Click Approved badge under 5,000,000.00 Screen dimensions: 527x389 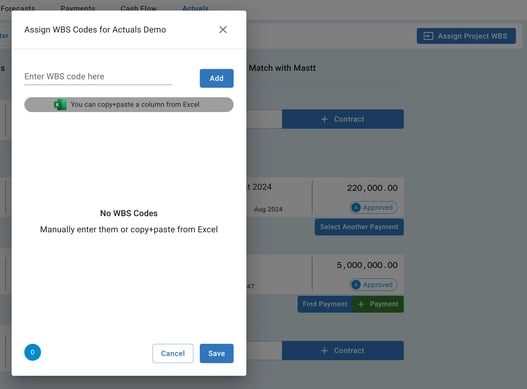pos(374,285)
